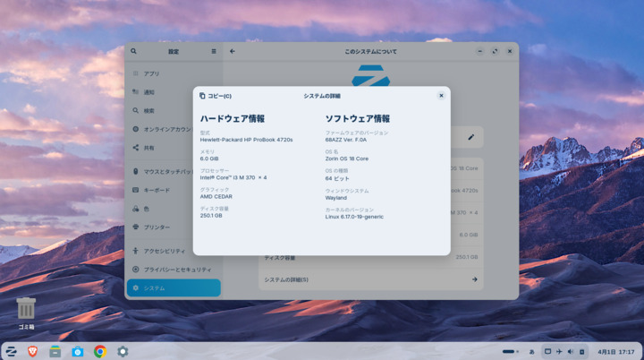This screenshot has width=644, height=360.
Task: Click the volume speaker icon in tray
Action: (x=571, y=352)
